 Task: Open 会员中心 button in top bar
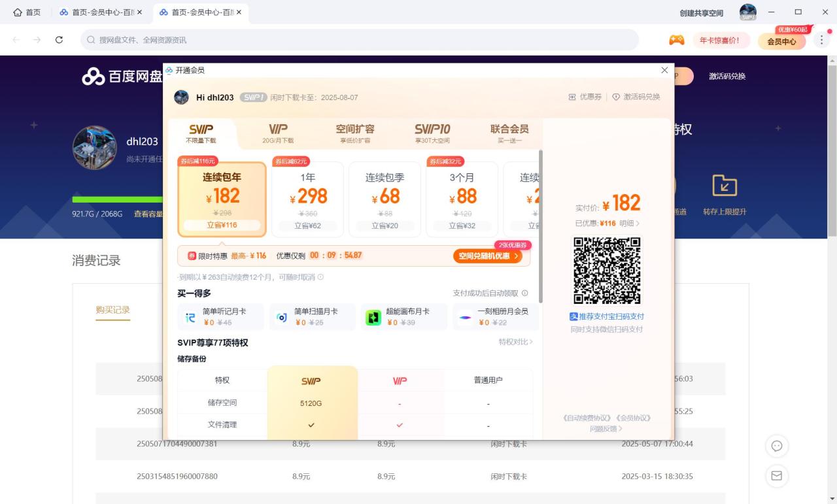[x=781, y=41]
